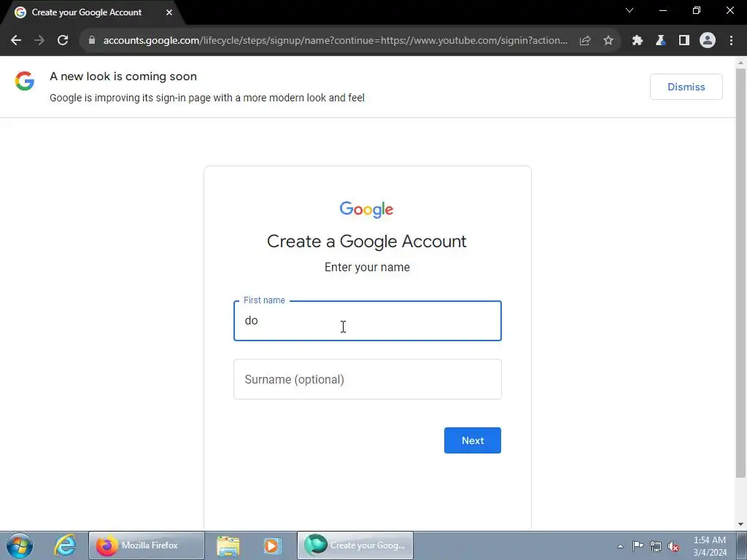
Task: Restore down the Chrome window
Action: click(697, 10)
